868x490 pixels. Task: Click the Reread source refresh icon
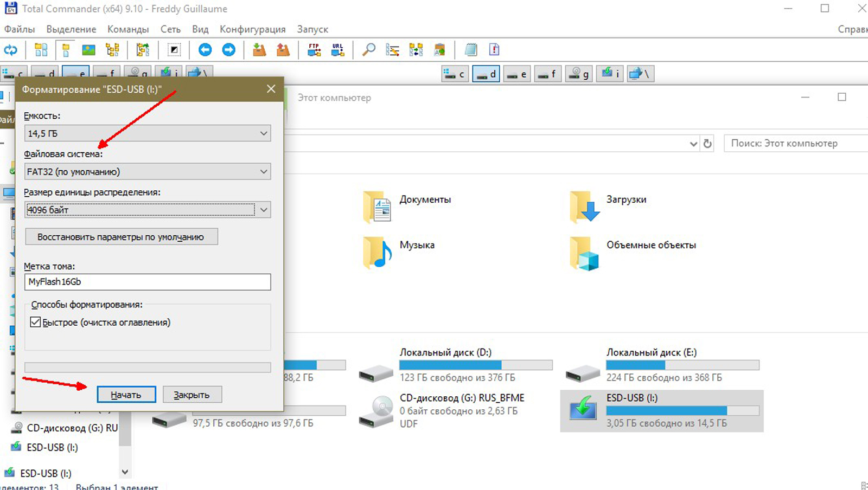11,50
